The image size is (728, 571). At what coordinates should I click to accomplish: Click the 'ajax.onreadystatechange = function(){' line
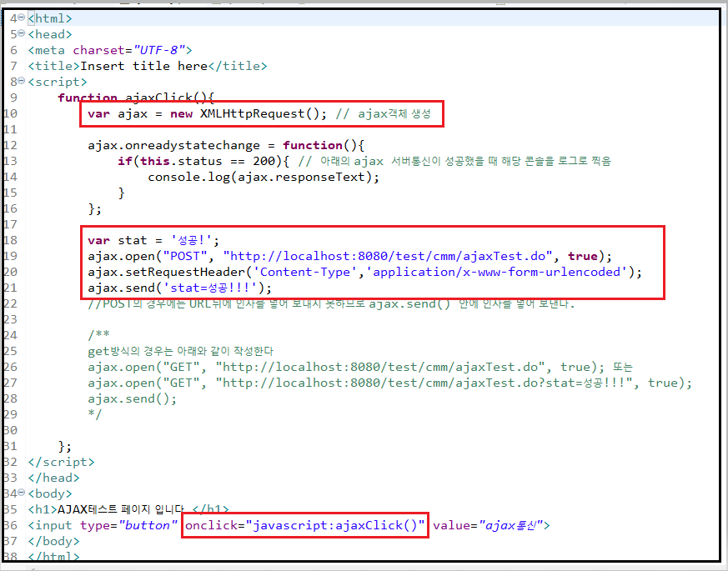226,145
